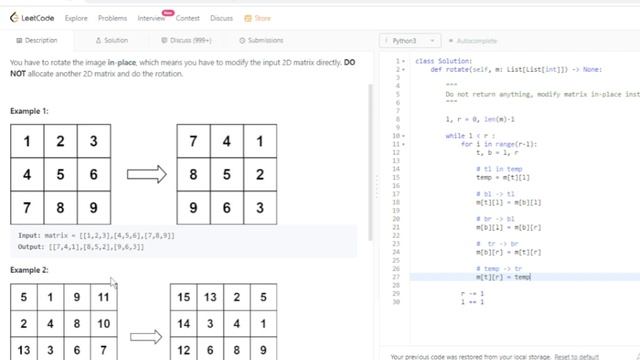The height and width of the screenshot is (360, 640).
Task: Click code line 'def rotate(self, m: ...'
Action: [516, 69]
